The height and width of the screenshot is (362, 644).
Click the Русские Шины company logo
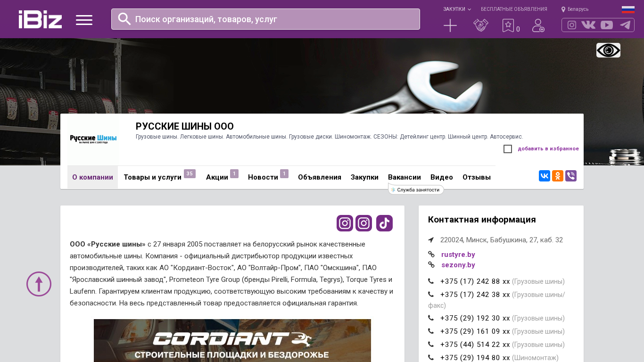click(93, 140)
